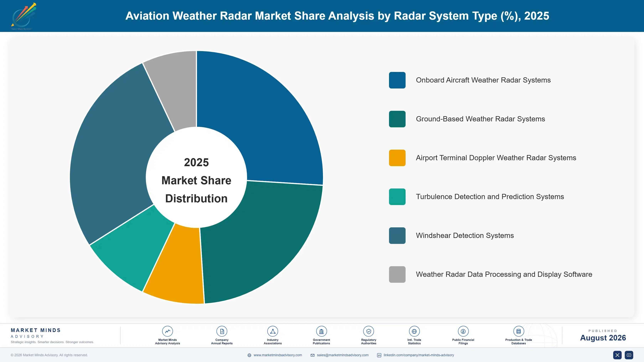Click the teal Turbulence Detection legend swatch
This screenshot has height=362, width=644.
coord(397,197)
